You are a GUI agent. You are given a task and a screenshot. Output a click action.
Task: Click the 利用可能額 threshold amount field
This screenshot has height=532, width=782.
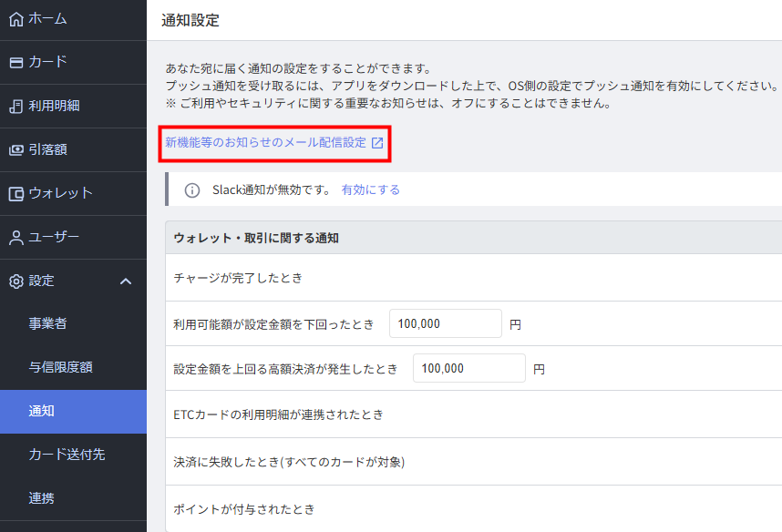(x=445, y=323)
